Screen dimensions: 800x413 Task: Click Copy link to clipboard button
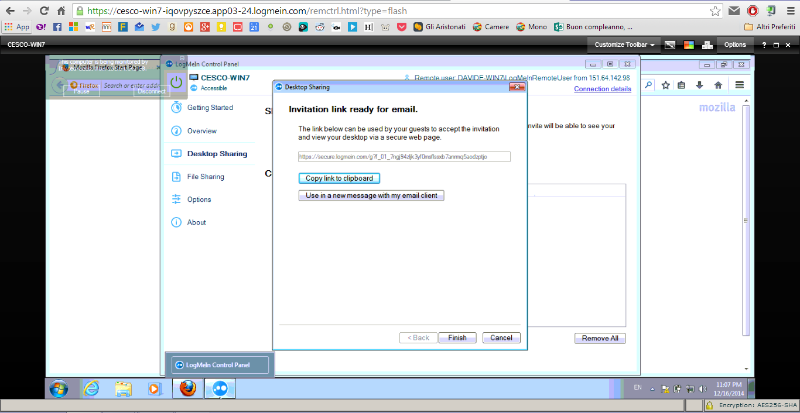pos(339,178)
